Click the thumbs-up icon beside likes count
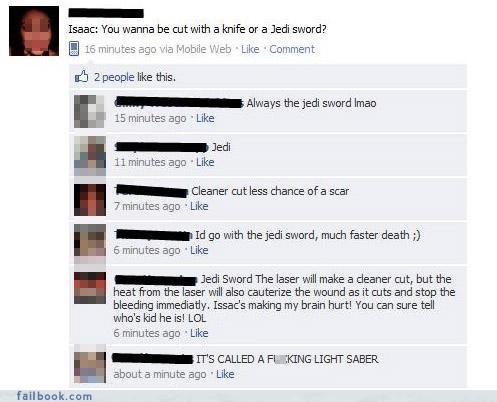 pyautogui.click(x=81, y=76)
